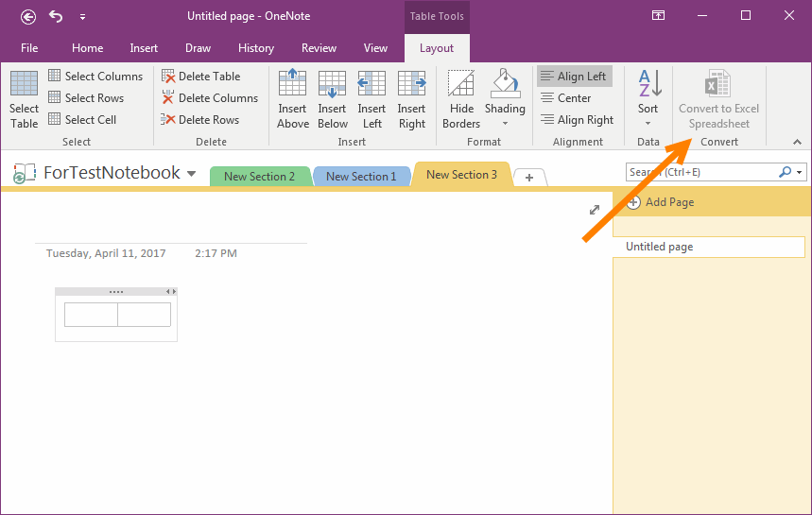Add a new section with plus tab

pyautogui.click(x=529, y=178)
